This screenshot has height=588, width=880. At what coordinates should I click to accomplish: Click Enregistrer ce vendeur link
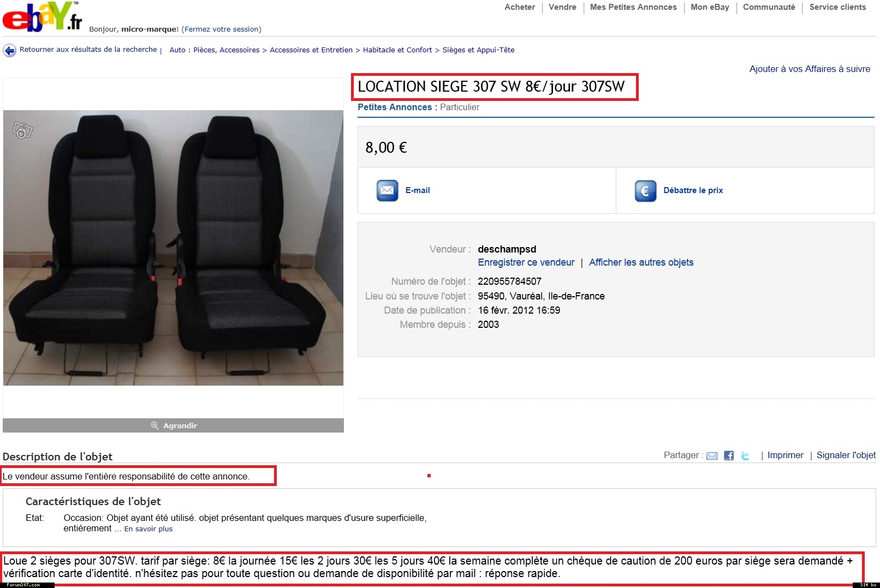(526, 262)
